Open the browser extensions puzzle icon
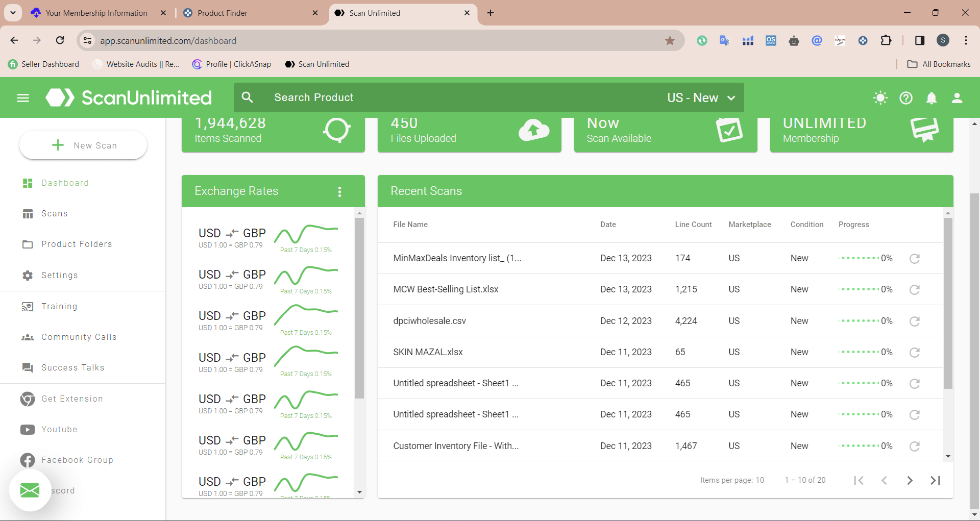The height and width of the screenshot is (521, 980). coord(886,40)
